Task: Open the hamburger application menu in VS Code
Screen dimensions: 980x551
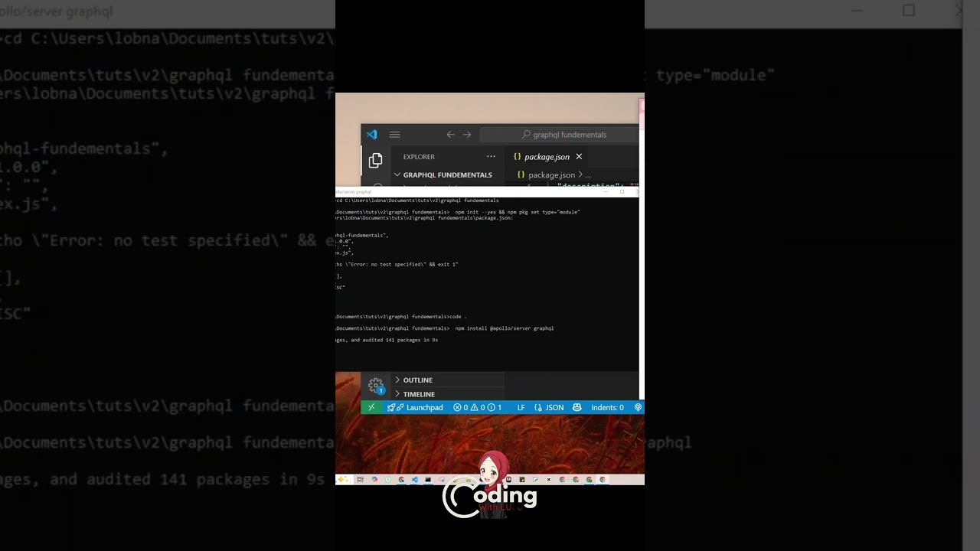Action: pos(394,135)
